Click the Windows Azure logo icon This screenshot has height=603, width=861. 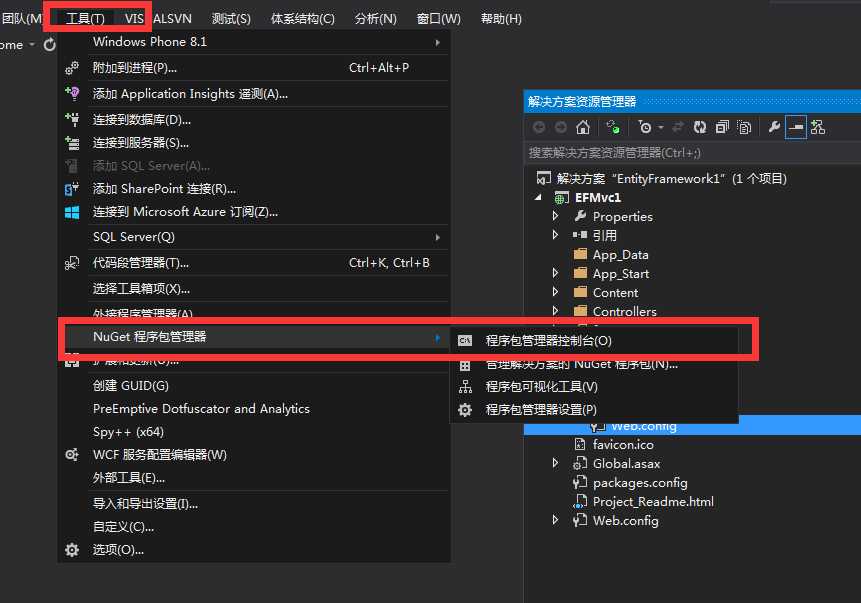pos(72,212)
